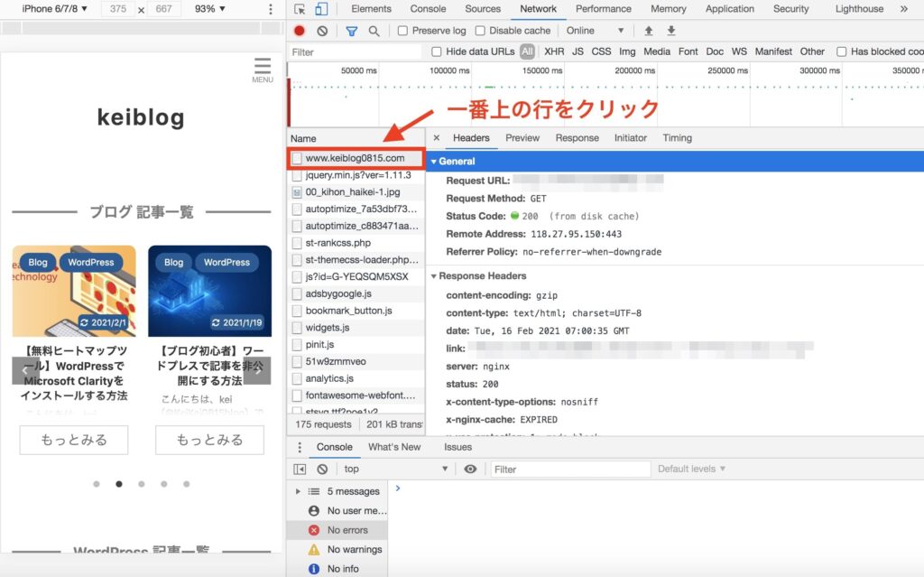
Task: Check the Has blocked cookies box
Action: click(x=842, y=51)
